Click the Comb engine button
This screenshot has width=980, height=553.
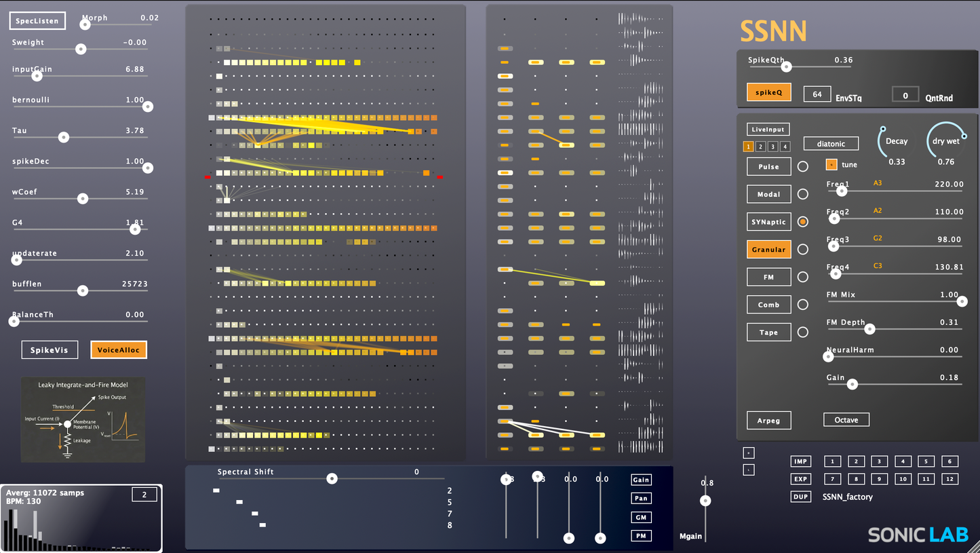[x=769, y=305]
